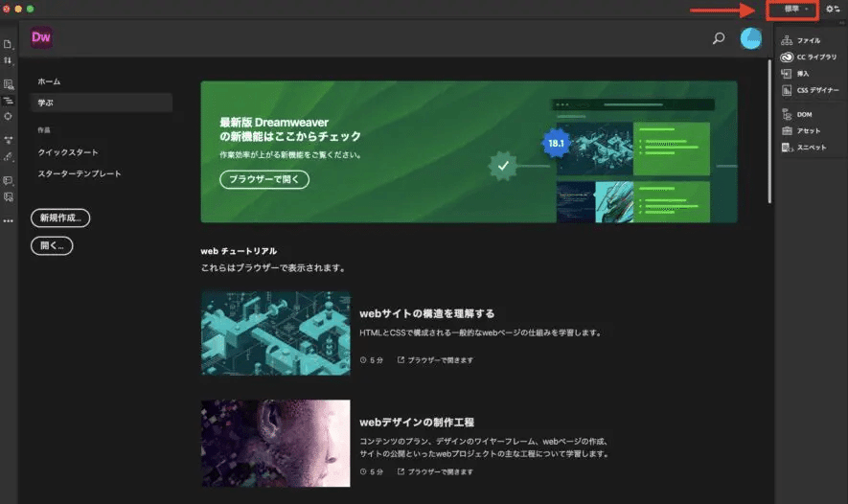Open the purple face tutorial thumbnail
Image resolution: width=848 pixels, height=504 pixels.
click(276, 444)
